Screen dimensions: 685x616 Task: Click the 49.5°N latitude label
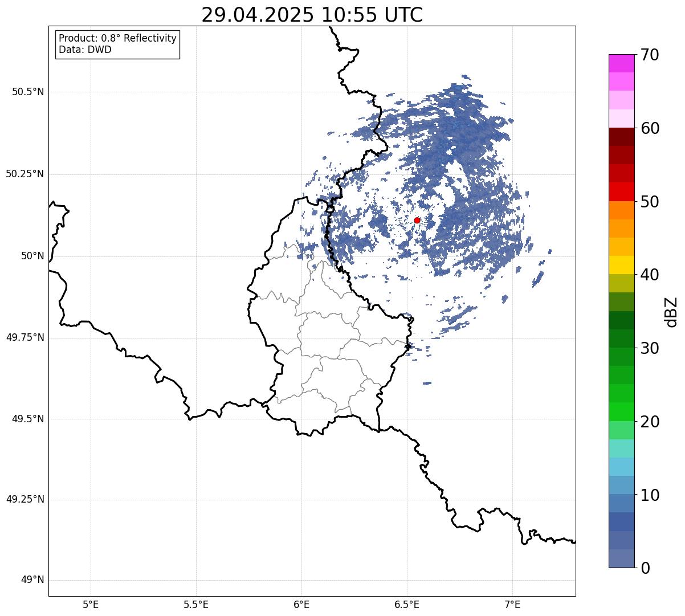point(28,419)
